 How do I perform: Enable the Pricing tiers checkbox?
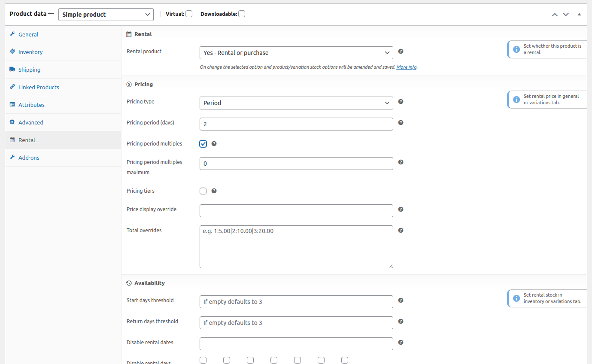[203, 191]
